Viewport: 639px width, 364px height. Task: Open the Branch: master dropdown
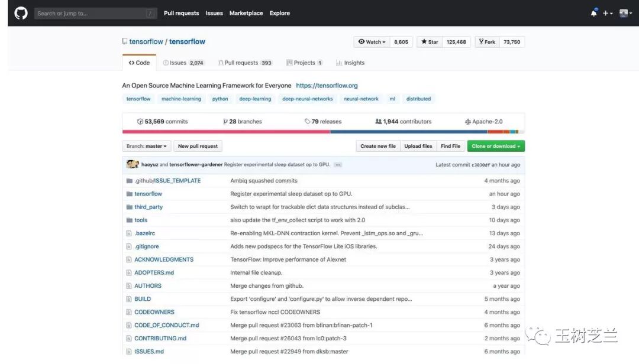(x=147, y=146)
